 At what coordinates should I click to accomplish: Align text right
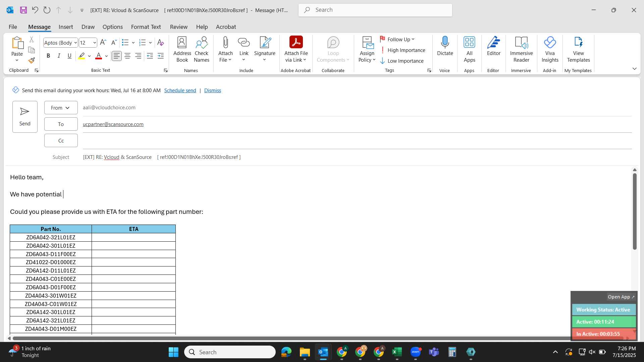pyautogui.click(x=138, y=56)
